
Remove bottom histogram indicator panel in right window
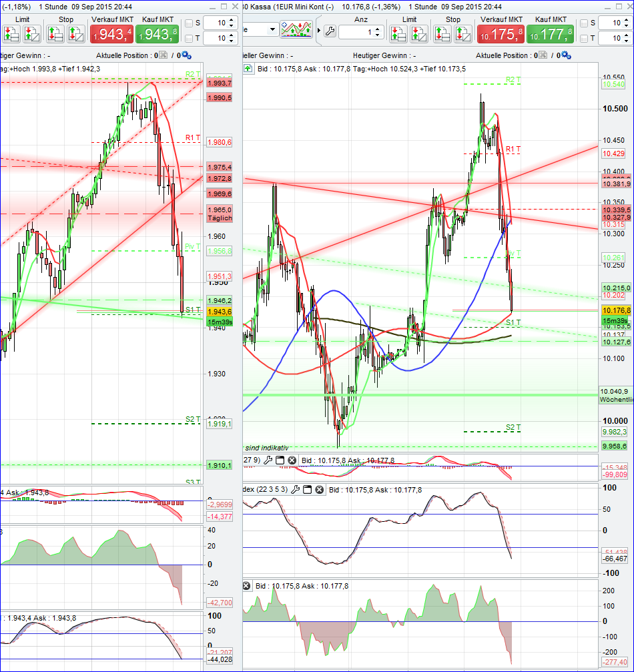[x=246, y=586]
